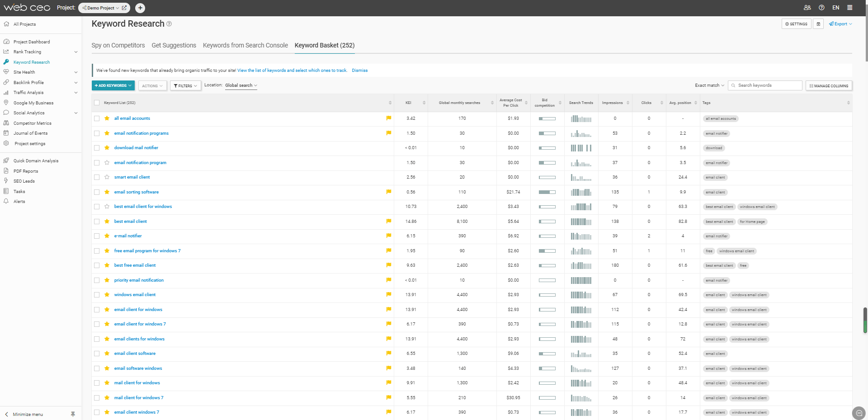This screenshot has height=420, width=868.
Task: Open the user accounts icon
Action: [x=807, y=8]
